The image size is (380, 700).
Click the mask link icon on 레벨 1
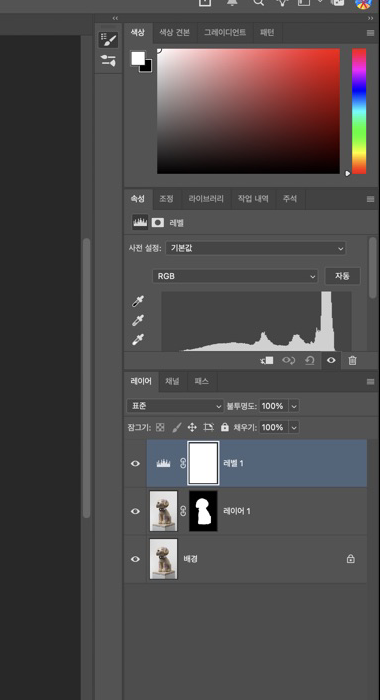coord(183,463)
